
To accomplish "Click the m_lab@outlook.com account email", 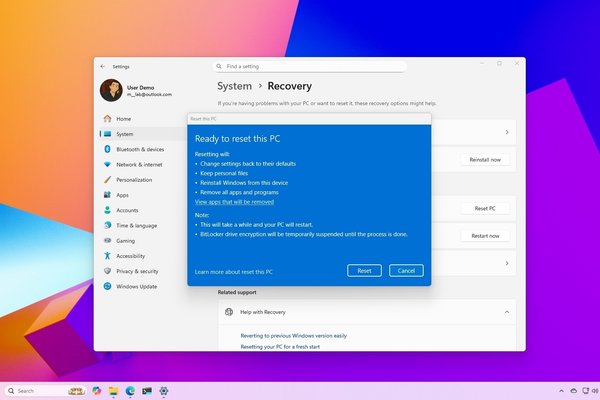I will tap(149, 94).
